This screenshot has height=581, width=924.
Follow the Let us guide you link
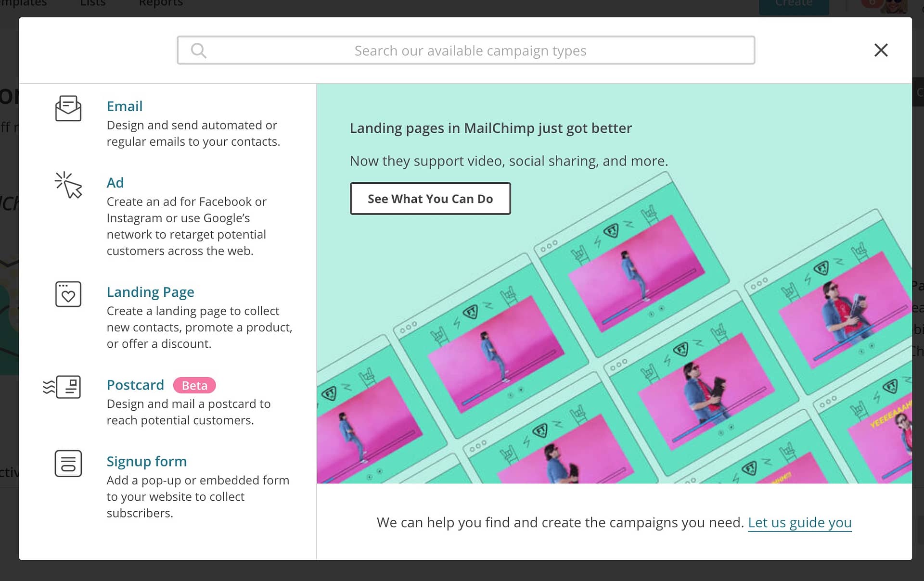point(800,522)
